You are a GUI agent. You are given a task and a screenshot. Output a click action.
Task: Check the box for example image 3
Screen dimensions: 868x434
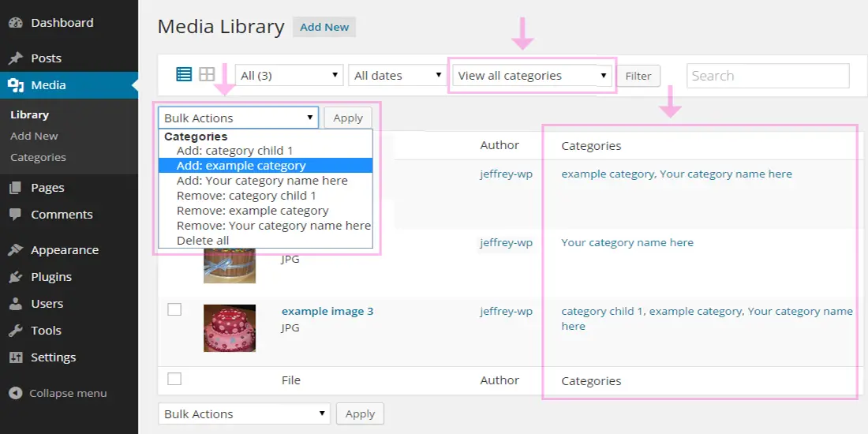click(174, 310)
